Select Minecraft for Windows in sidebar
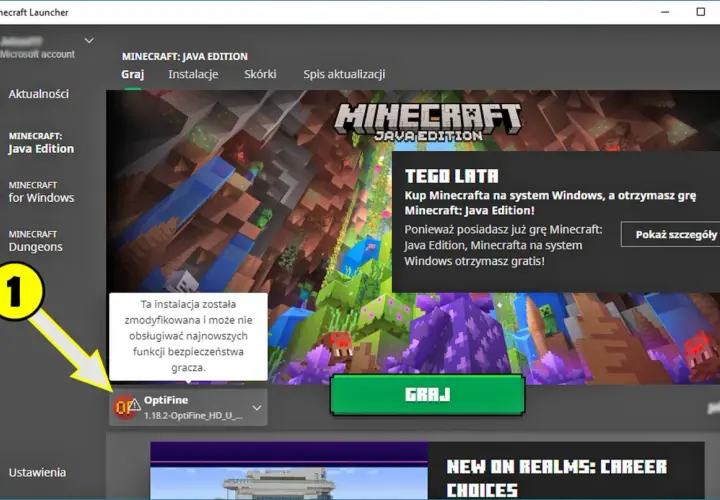 [x=41, y=192]
